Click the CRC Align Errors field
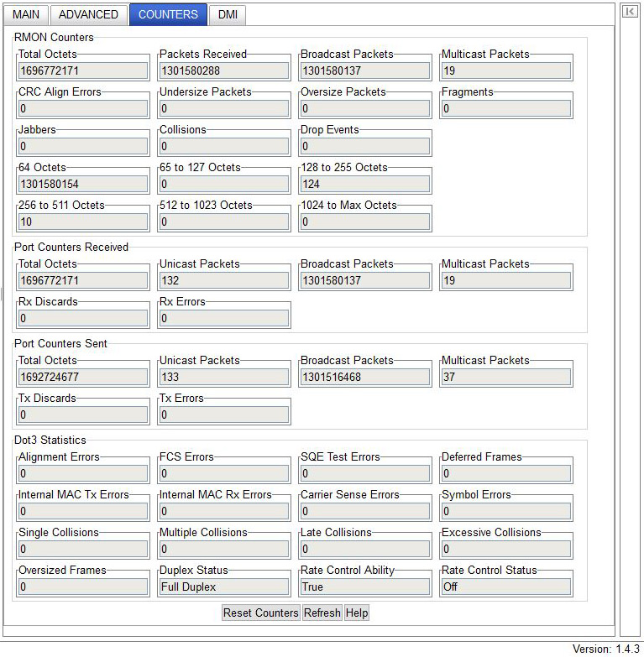The height and width of the screenshot is (657, 644). 83,108
